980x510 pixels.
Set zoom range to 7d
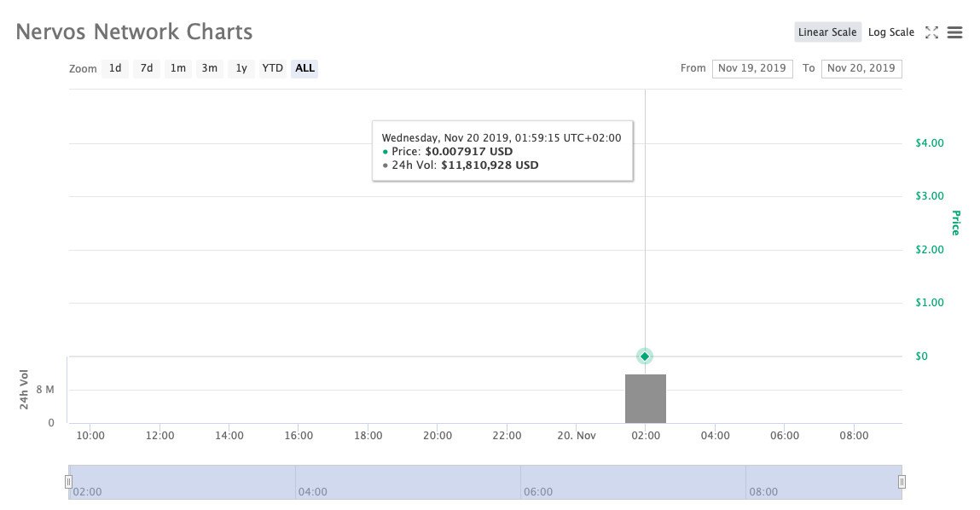pyautogui.click(x=146, y=68)
